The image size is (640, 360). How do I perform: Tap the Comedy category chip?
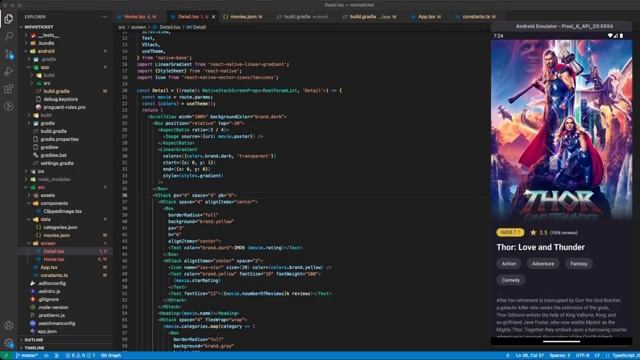pos(511,280)
